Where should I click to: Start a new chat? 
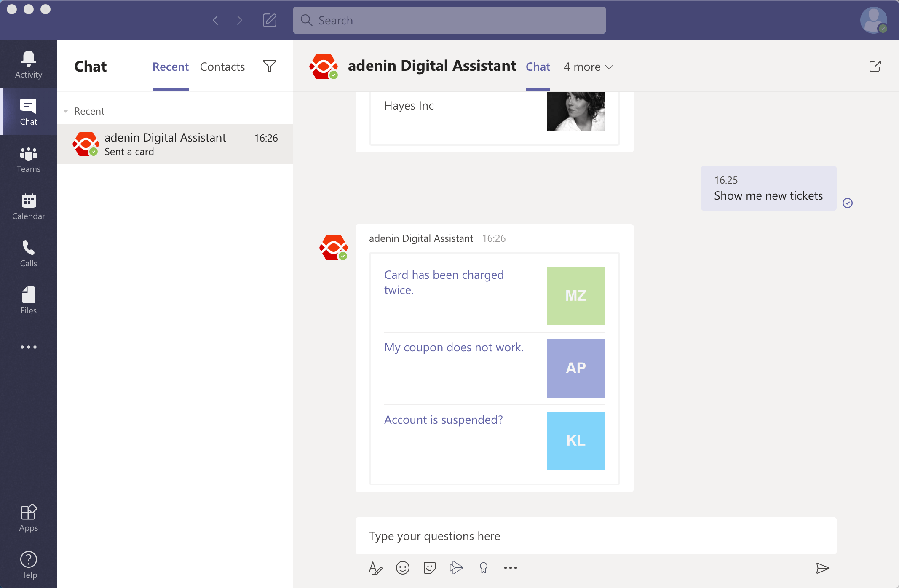coord(270,20)
